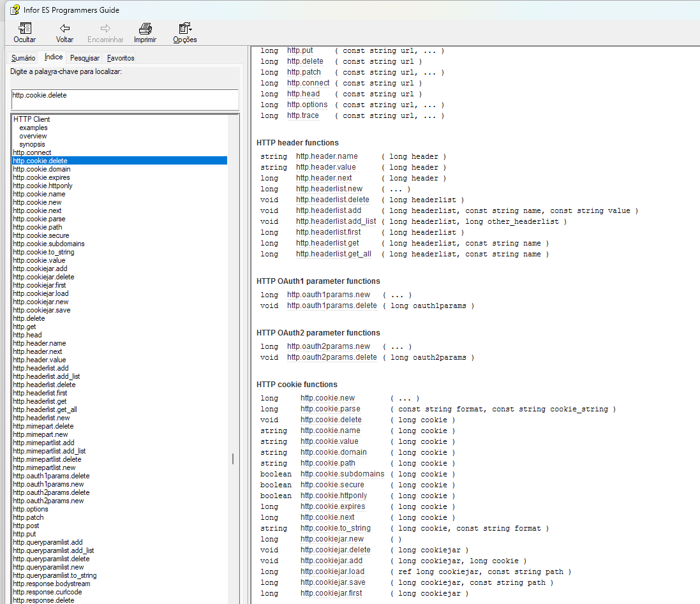This screenshot has width=700, height=604.
Task: Open the http.oauth1params.delete link in content
Action: (332, 306)
